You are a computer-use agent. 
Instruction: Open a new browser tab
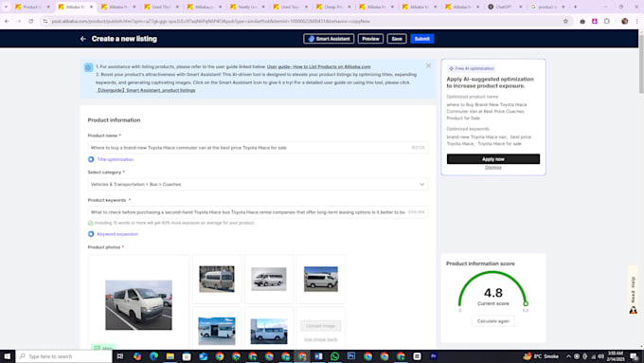576,7
